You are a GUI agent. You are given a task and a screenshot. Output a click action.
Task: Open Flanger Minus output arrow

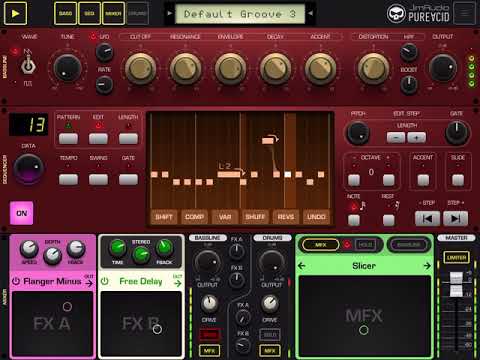point(89,282)
